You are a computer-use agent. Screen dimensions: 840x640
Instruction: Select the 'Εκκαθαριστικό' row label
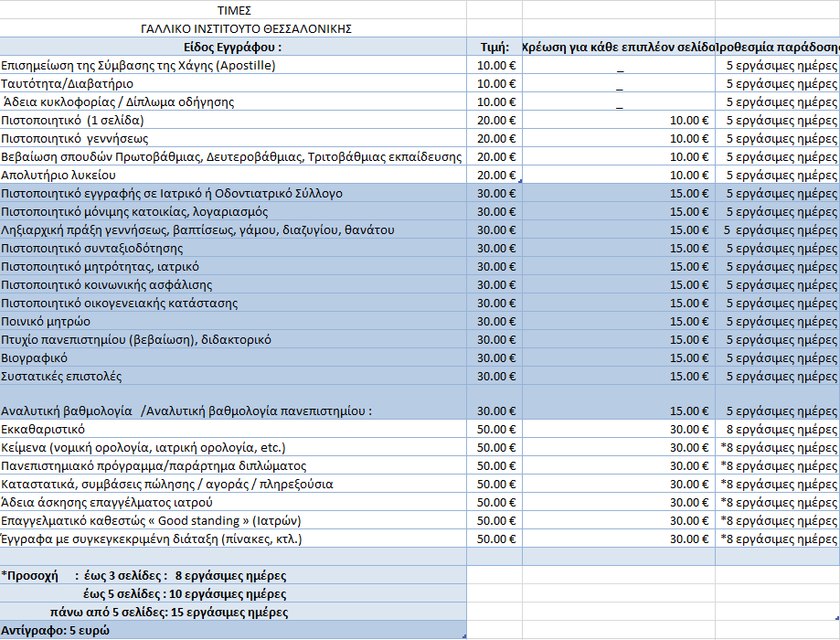(x=43, y=429)
